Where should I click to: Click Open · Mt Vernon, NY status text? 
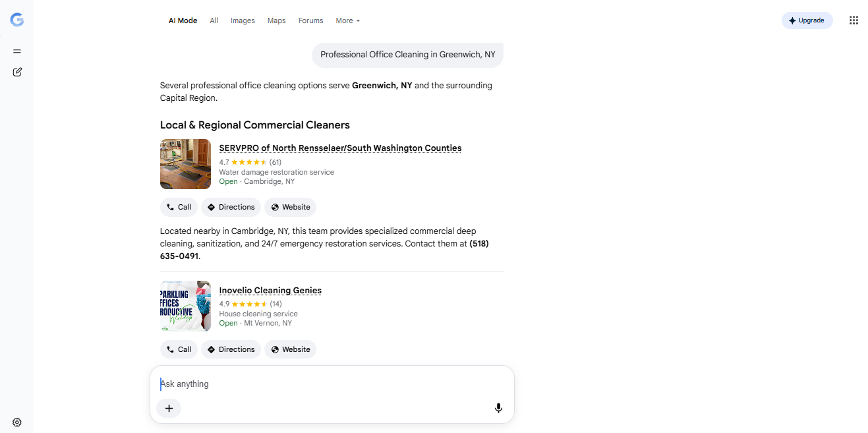255,323
